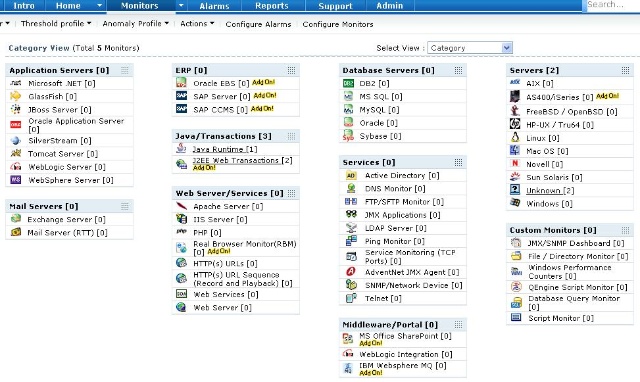This screenshot has width=640, height=382.
Task: Open the Configure Alarms link
Action: (258, 24)
